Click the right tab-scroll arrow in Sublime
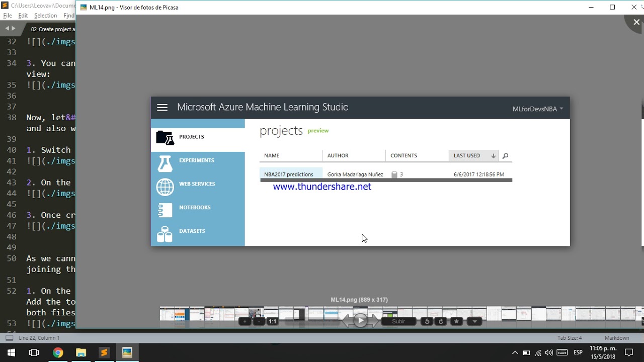644x362 pixels. pyautogui.click(x=14, y=29)
